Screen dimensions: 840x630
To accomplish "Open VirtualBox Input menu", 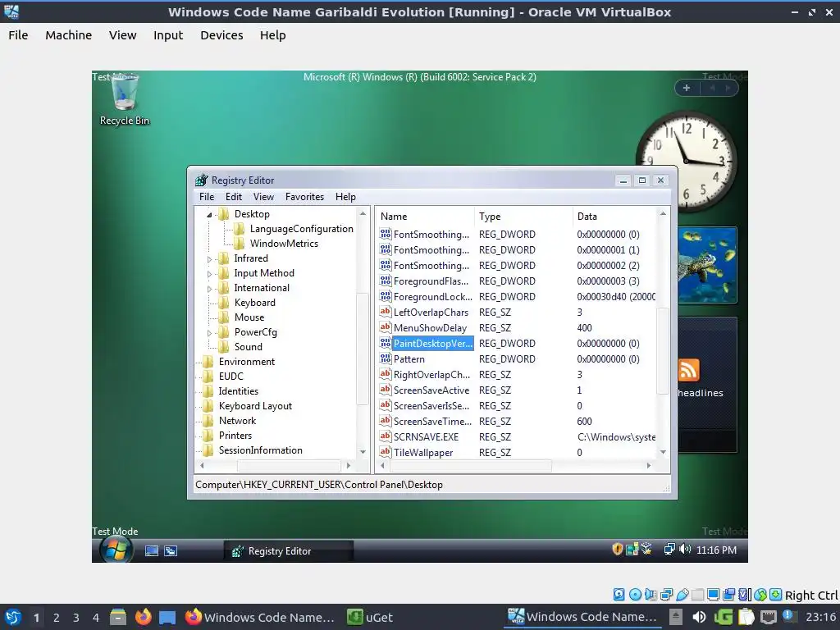I will click(x=168, y=35).
